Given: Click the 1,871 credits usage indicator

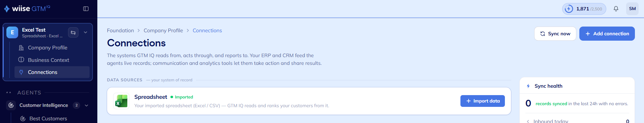Looking at the screenshot, I should pyautogui.click(x=584, y=9).
